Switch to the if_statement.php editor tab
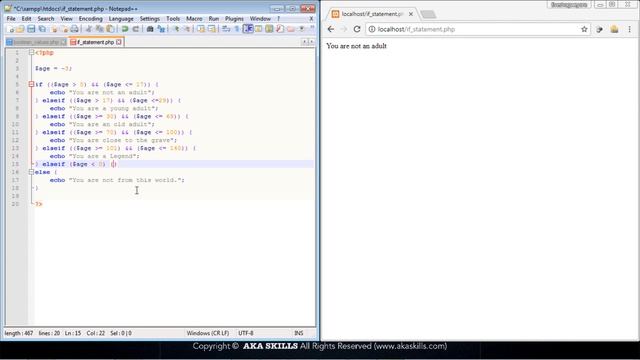Image resolution: width=640 pixels, height=360 pixels. [x=96, y=42]
